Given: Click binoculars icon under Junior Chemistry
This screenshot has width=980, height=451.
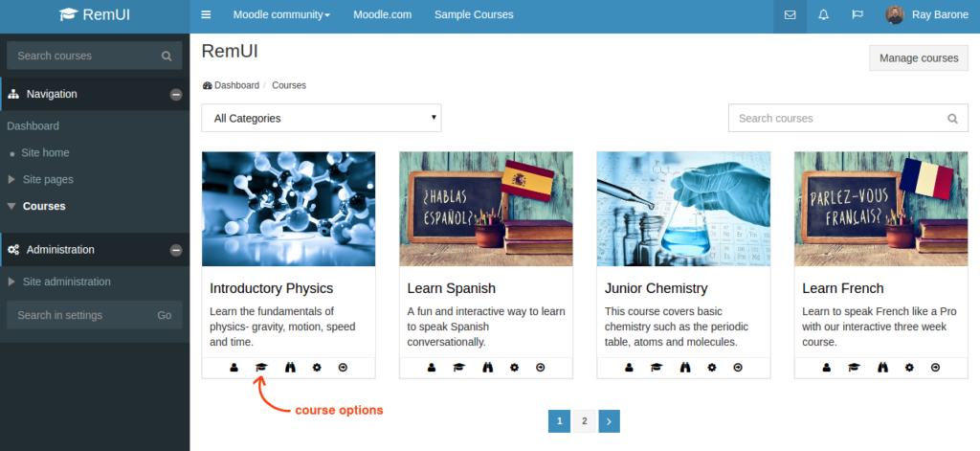Looking at the screenshot, I should coord(685,368).
